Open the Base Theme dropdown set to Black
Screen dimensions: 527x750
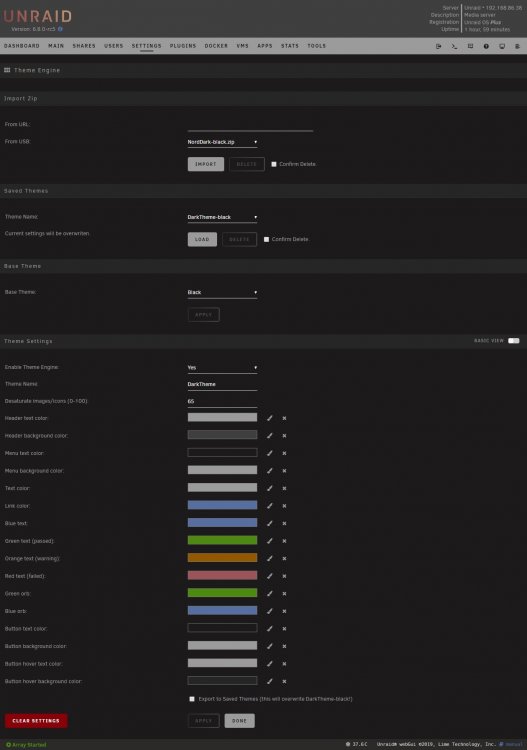point(222,292)
